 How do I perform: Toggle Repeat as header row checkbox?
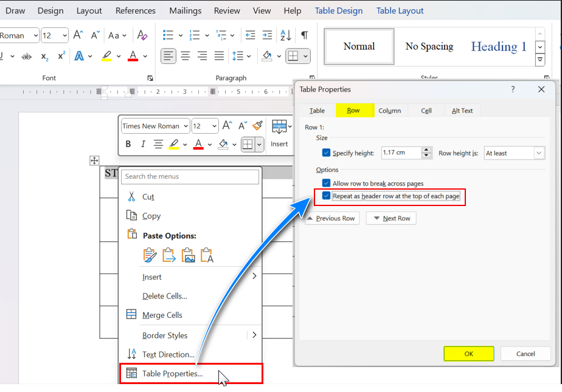pyautogui.click(x=327, y=196)
